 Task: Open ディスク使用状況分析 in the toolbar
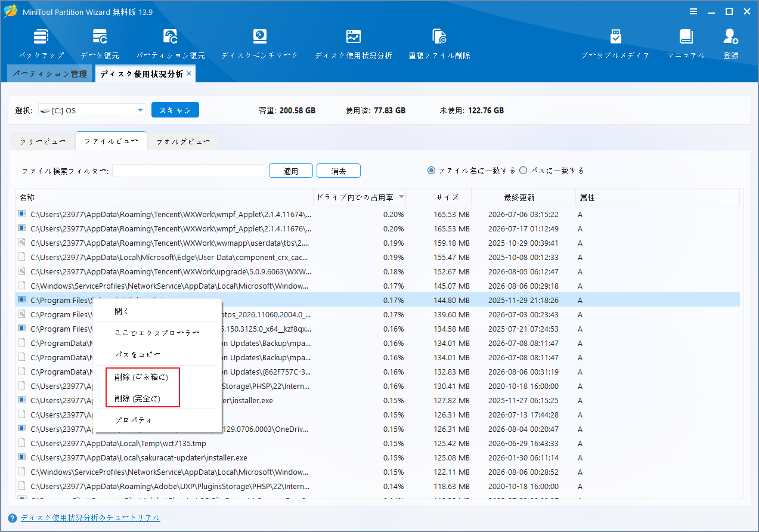353,44
